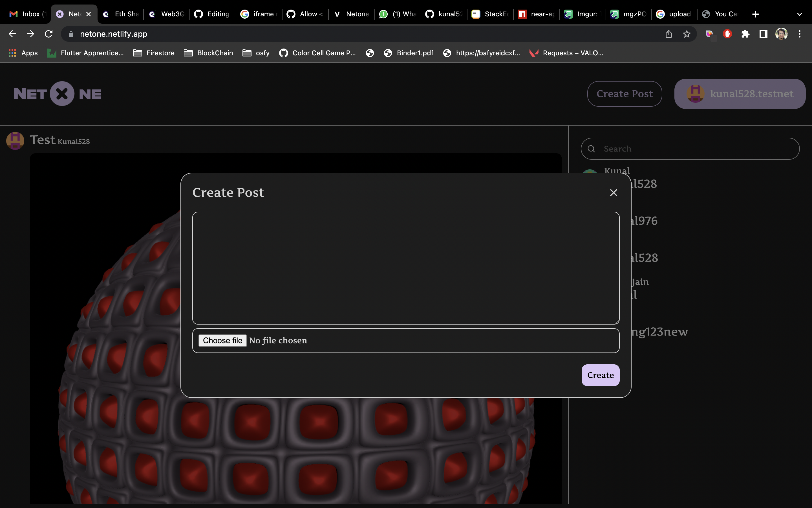
Task: Click Kunal528 avatar on Test post
Action: (x=15, y=141)
